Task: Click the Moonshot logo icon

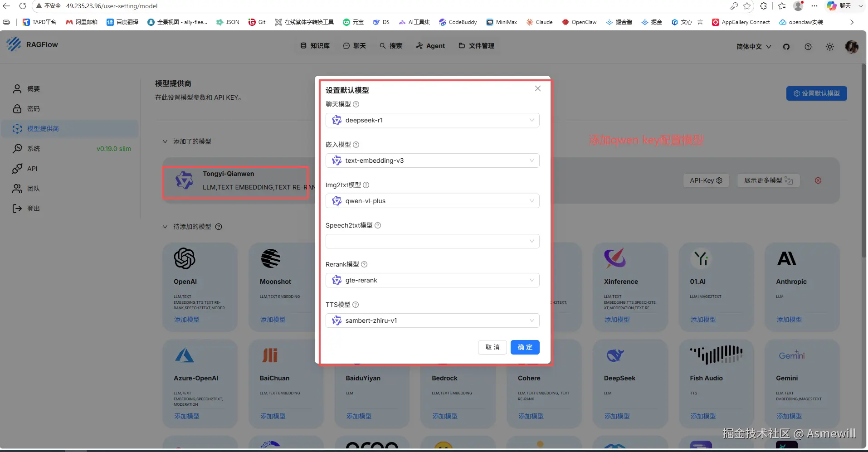Action: point(271,258)
